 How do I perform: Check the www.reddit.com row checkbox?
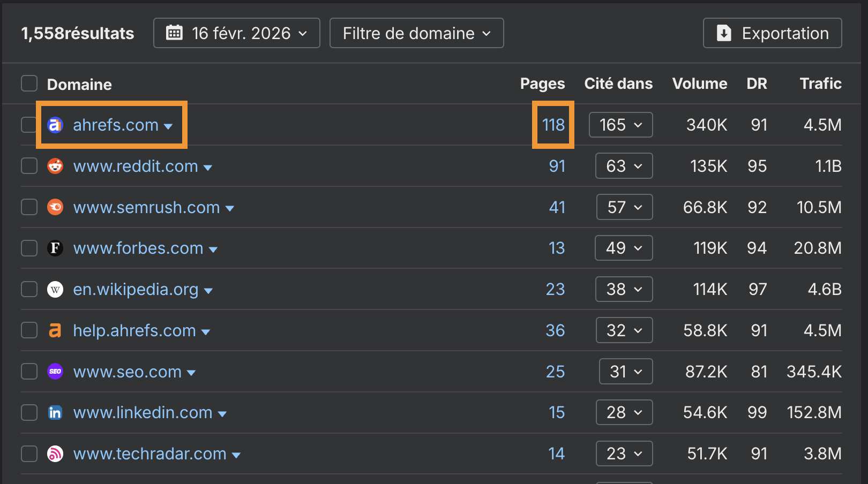[x=29, y=166]
